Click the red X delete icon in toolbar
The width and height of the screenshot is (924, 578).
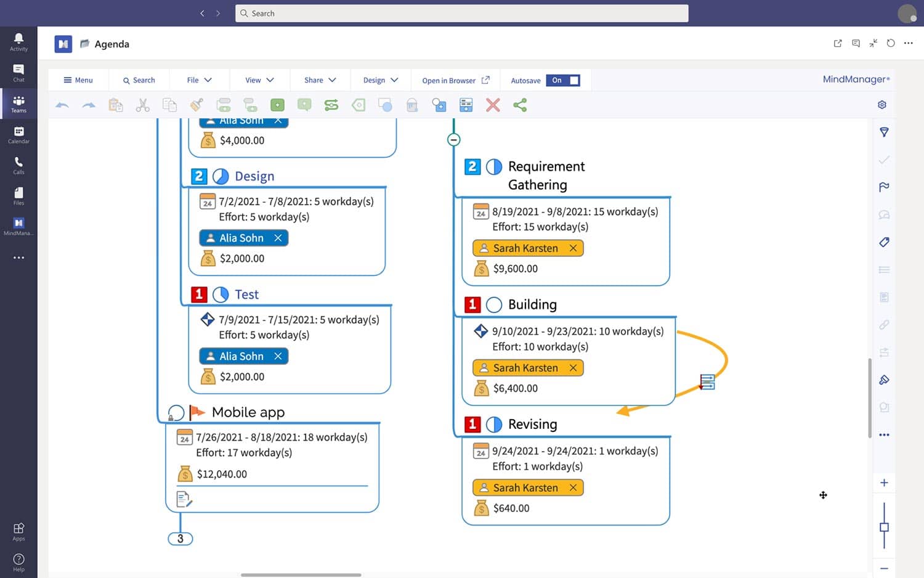[493, 105]
